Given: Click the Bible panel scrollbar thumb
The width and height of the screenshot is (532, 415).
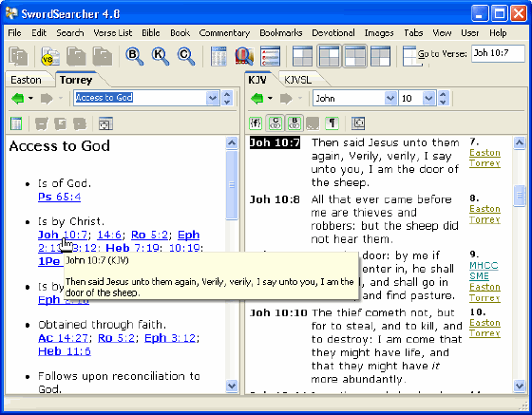Looking at the screenshot, I should click(520, 196).
